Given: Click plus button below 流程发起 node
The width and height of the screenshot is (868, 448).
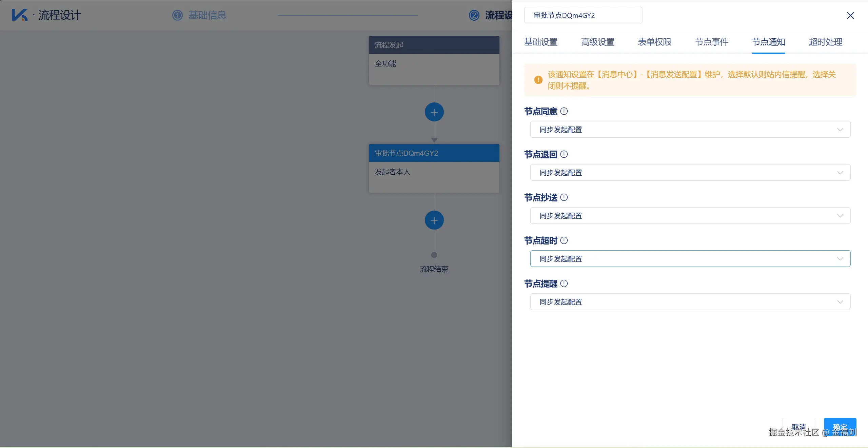Looking at the screenshot, I should point(434,112).
